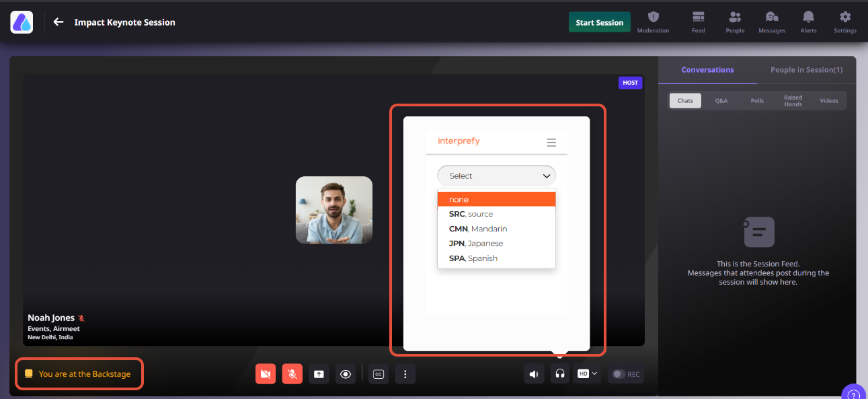Select the Videos tab
868x399 pixels.
pos(829,101)
